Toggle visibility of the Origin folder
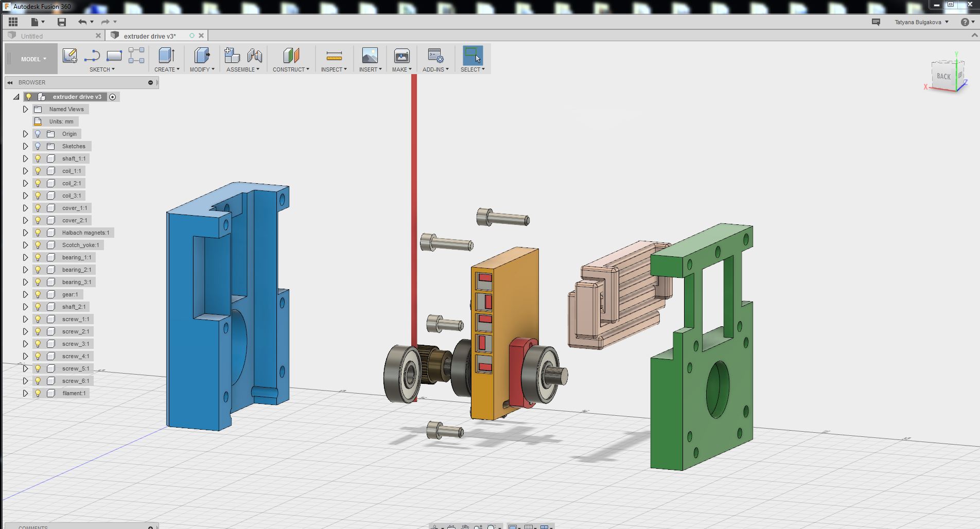 (x=38, y=134)
